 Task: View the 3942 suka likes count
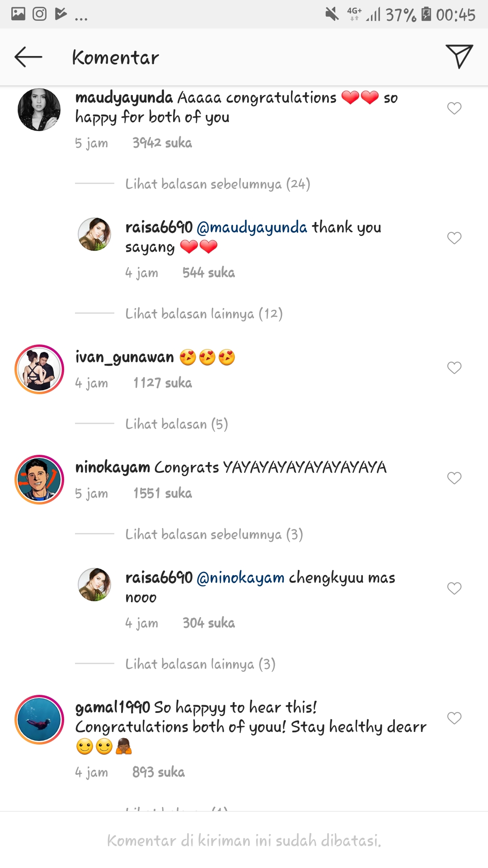pos(162,143)
